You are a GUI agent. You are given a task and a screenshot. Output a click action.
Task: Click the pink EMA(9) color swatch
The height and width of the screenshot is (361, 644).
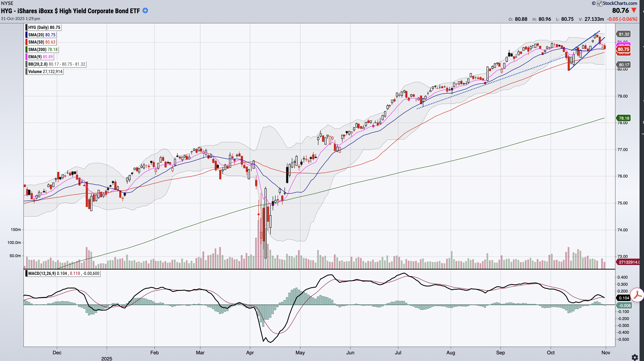pos(27,57)
